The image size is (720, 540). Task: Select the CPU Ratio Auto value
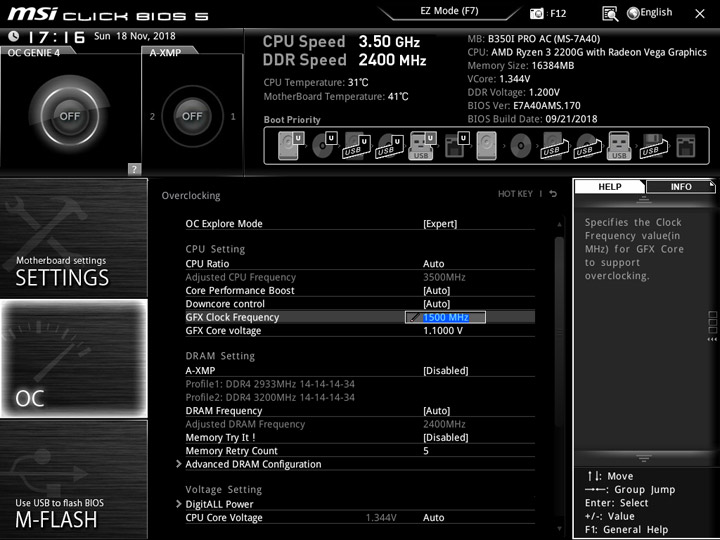(433, 264)
